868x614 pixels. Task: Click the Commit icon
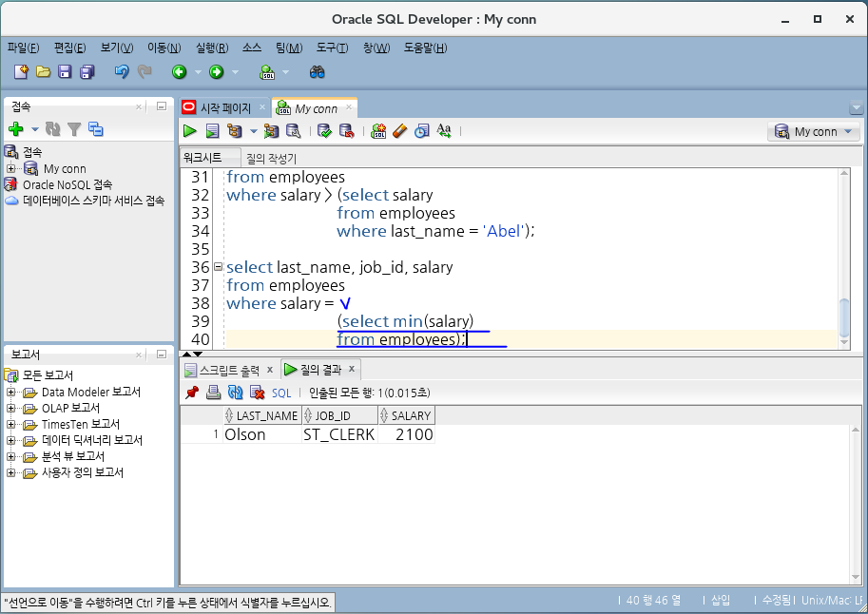[x=324, y=130]
